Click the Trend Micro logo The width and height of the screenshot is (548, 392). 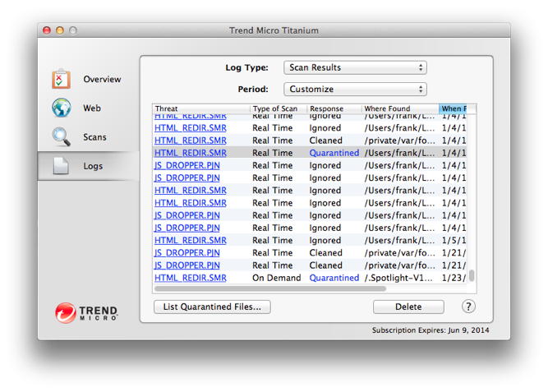tap(86, 312)
